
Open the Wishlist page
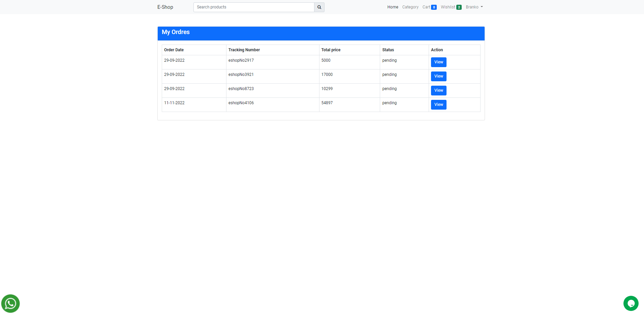click(448, 7)
